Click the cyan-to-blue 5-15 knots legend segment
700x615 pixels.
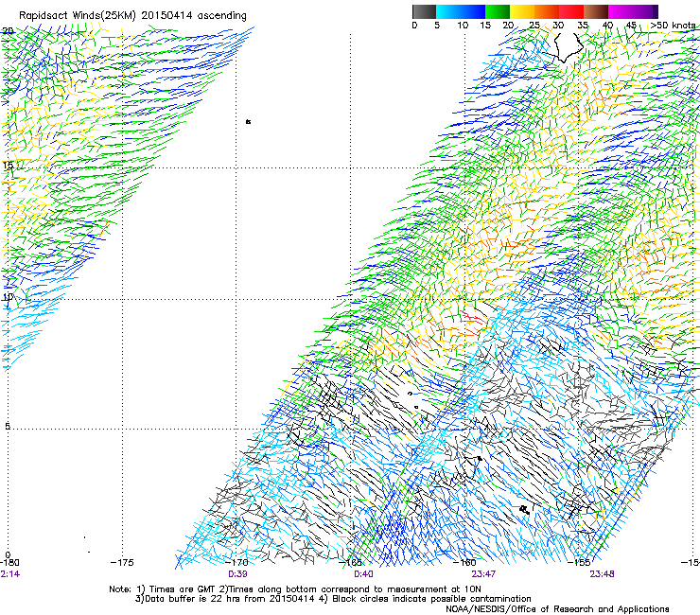pos(461,11)
